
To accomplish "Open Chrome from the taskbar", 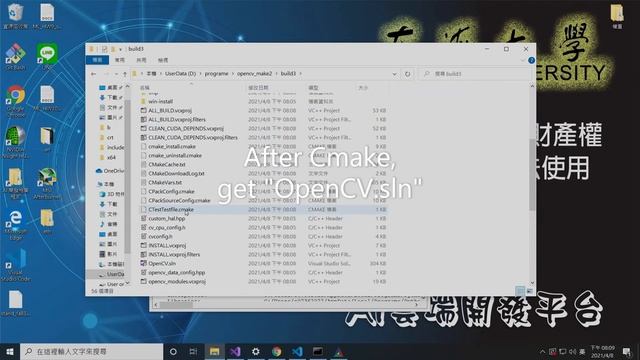I will 276,351.
